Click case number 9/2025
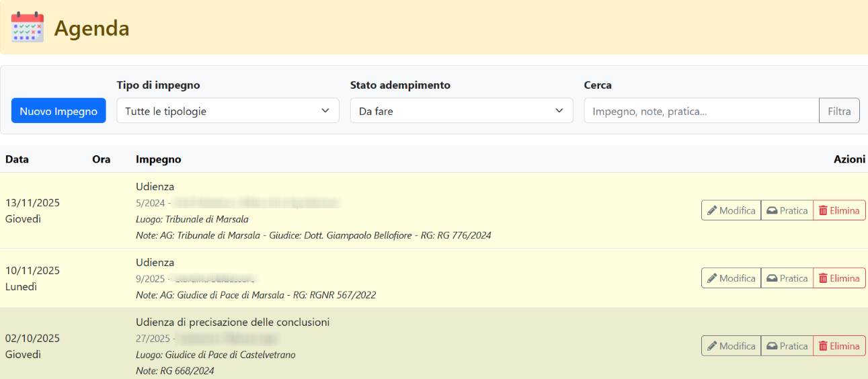 coord(150,278)
